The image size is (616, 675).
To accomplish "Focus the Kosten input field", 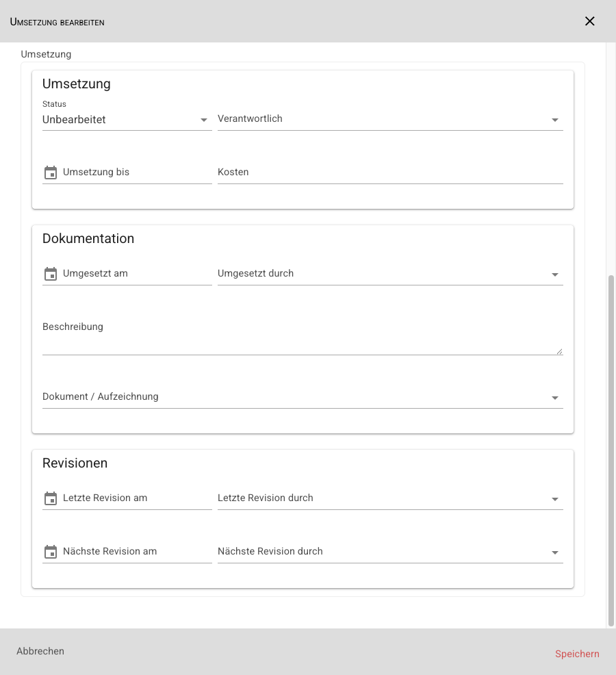I will pyautogui.click(x=390, y=173).
